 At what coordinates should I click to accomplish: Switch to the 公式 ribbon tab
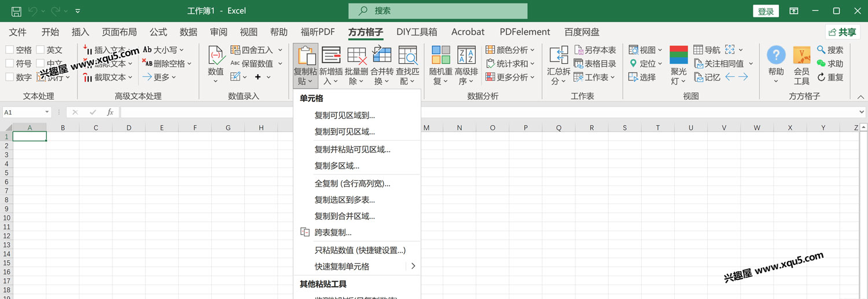coord(158,32)
